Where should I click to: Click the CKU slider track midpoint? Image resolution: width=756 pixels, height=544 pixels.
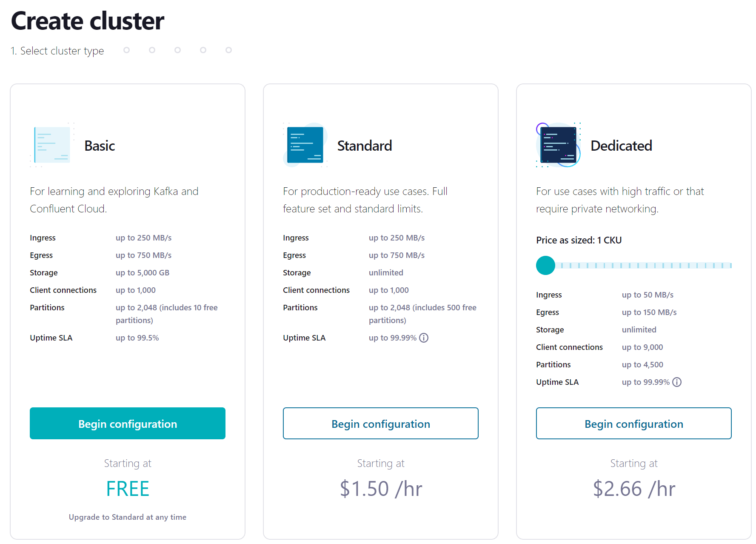[x=634, y=265]
